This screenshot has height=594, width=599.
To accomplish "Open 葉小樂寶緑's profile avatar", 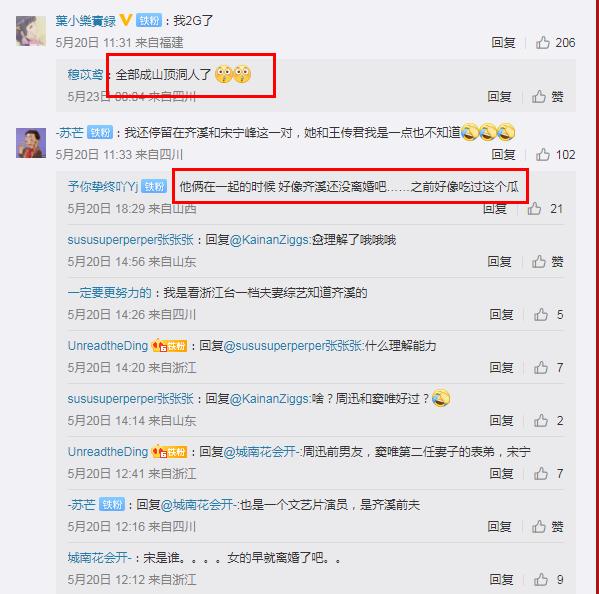I will [31, 31].
